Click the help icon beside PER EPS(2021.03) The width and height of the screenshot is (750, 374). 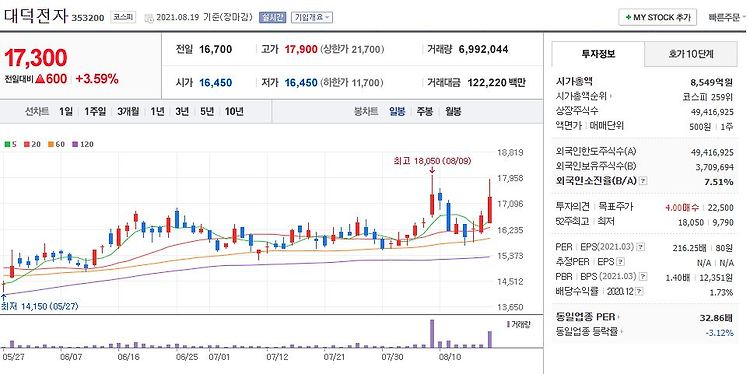pyautogui.click(x=641, y=247)
